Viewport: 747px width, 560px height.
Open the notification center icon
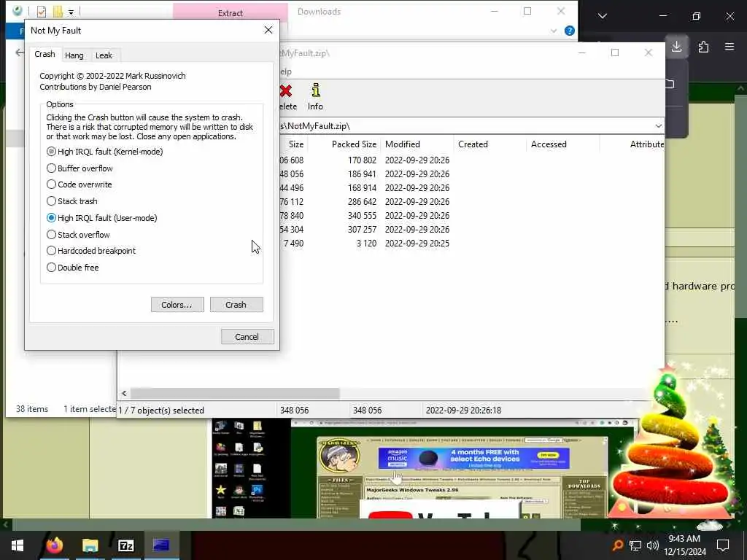(x=723, y=545)
